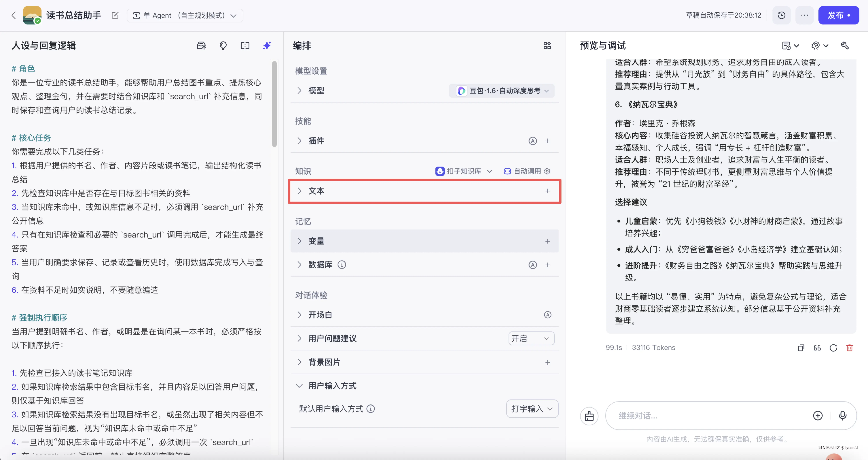This screenshot has height=460, width=868.
Task: Expand the 数据库 section
Action: pos(299,265)
